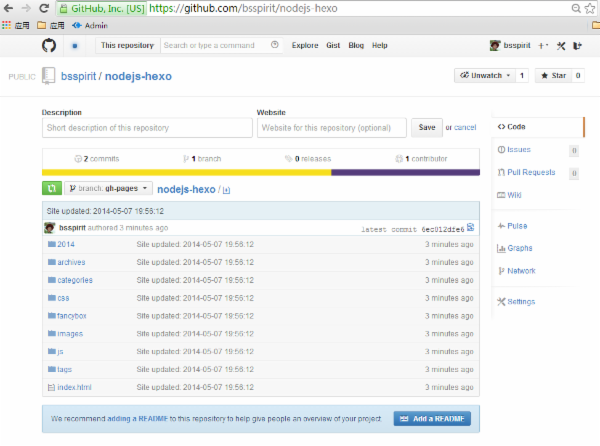Click the browser address bar URL
This screenshot has width=600, height=446.
click(x=243, y=8)
